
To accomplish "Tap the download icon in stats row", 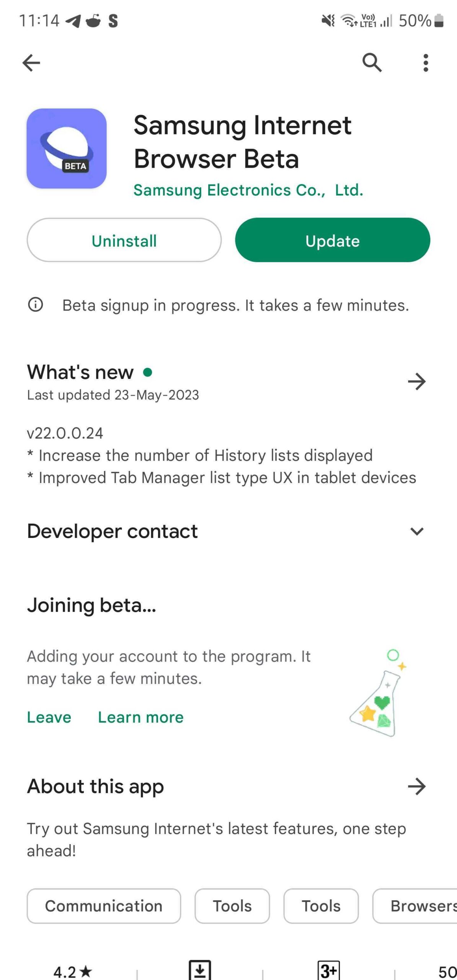I will [x=200, y=970].
